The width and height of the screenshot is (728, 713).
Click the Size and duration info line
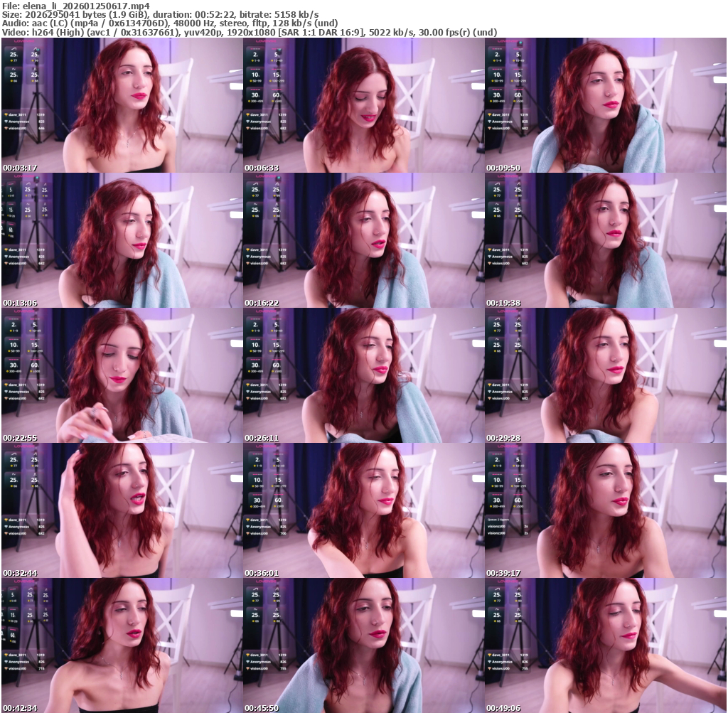(160, 14)
